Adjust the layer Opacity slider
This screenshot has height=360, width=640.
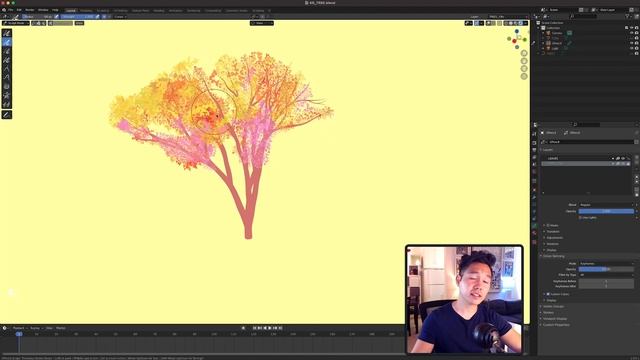tap(606, 211)
